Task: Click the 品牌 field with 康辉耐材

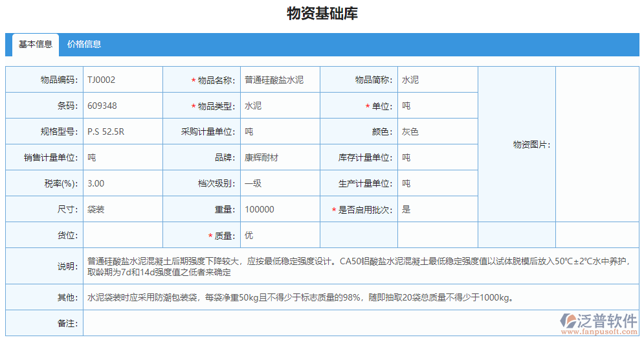Action: point(280,157)
